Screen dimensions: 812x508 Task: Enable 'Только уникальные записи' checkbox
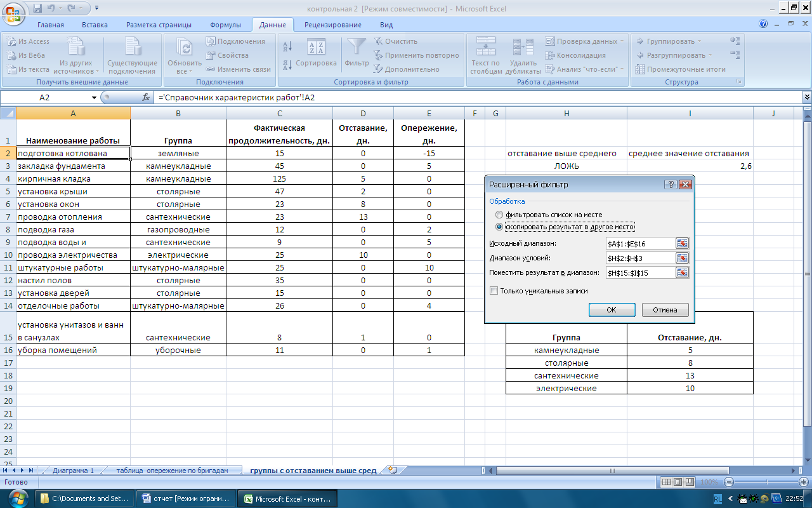tap(494, 291)
